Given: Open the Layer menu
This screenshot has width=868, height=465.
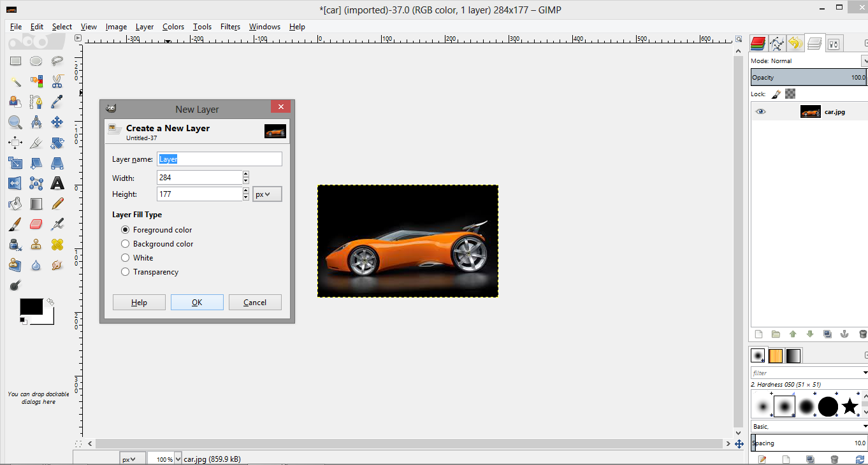Looking at the screenshot, I should (x=145, y=27).
